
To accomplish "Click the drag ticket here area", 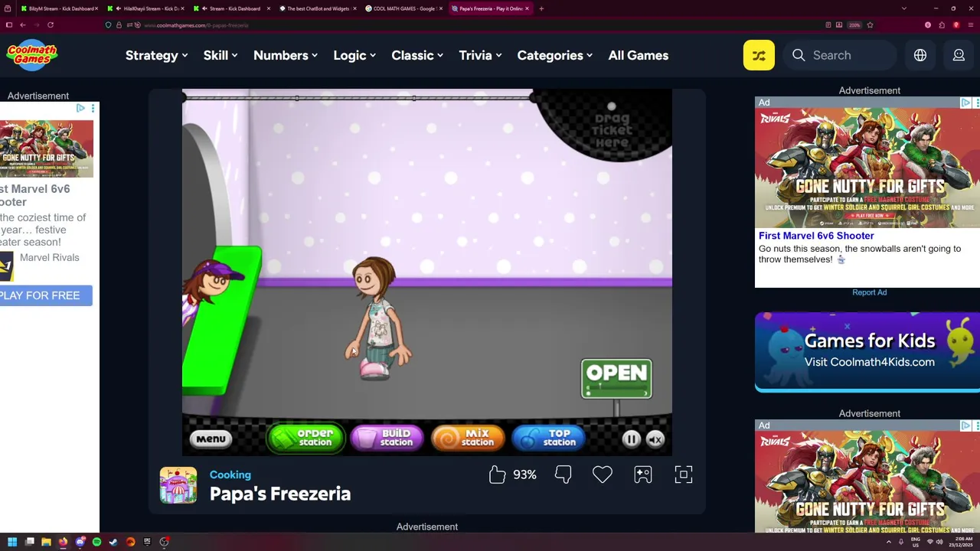I will tap(612, 130).
